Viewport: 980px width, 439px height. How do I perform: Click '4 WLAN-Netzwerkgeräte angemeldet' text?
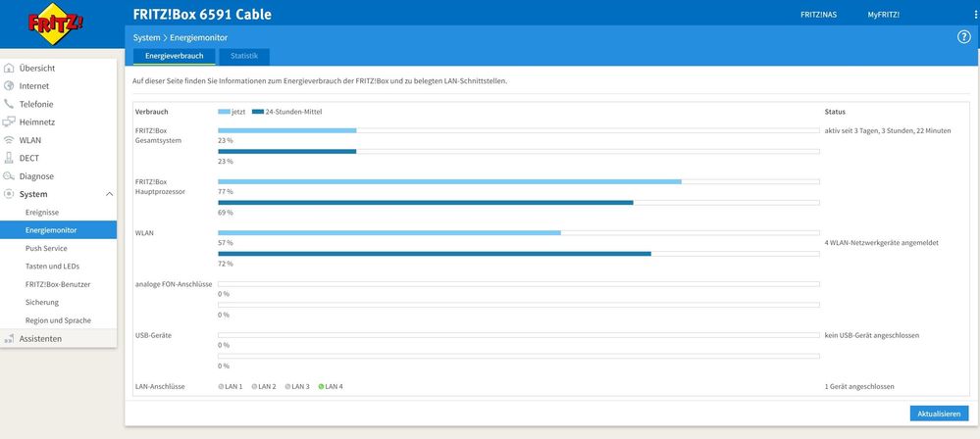(x=881, y=242)
